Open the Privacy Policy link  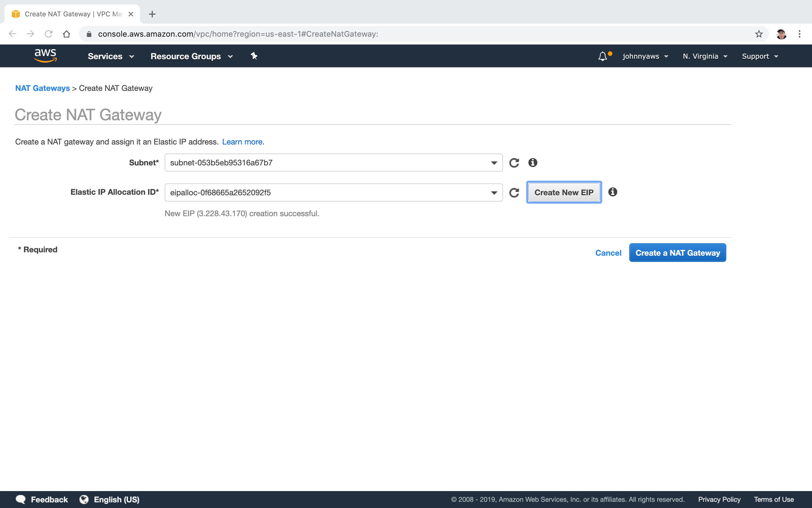[719, 499]
